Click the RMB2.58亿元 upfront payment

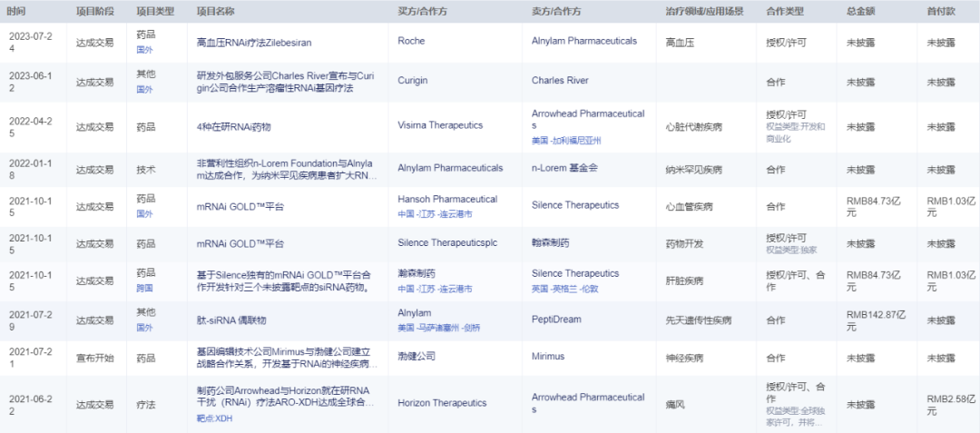949,405
